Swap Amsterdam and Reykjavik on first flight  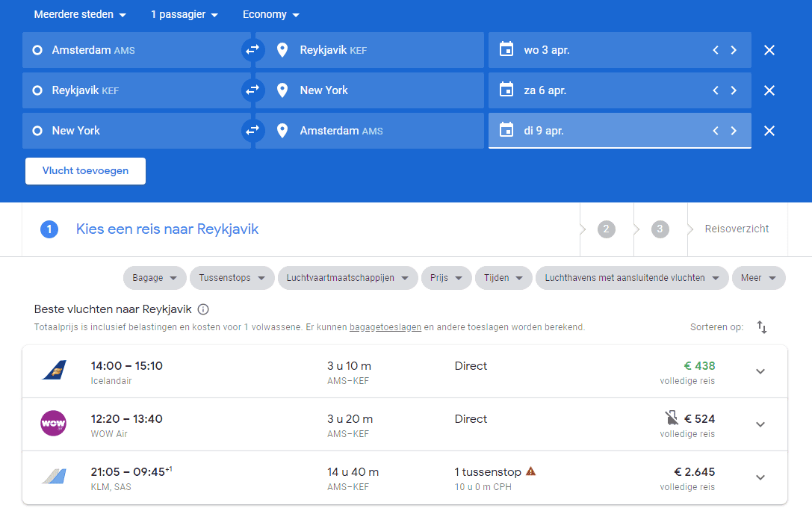click(252, 50)
